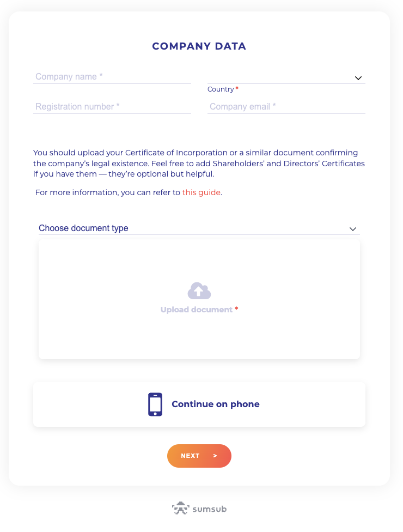
Task: Click the Upload document label
Action: 197,310
